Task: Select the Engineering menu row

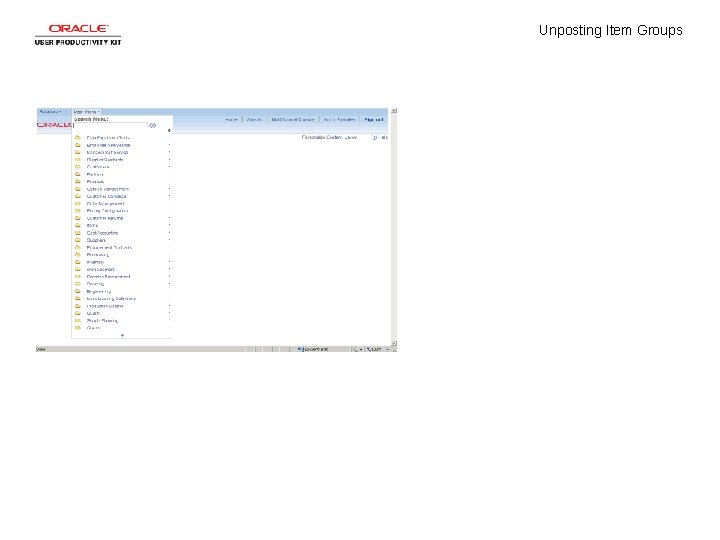Action: [x=122, y=291]
